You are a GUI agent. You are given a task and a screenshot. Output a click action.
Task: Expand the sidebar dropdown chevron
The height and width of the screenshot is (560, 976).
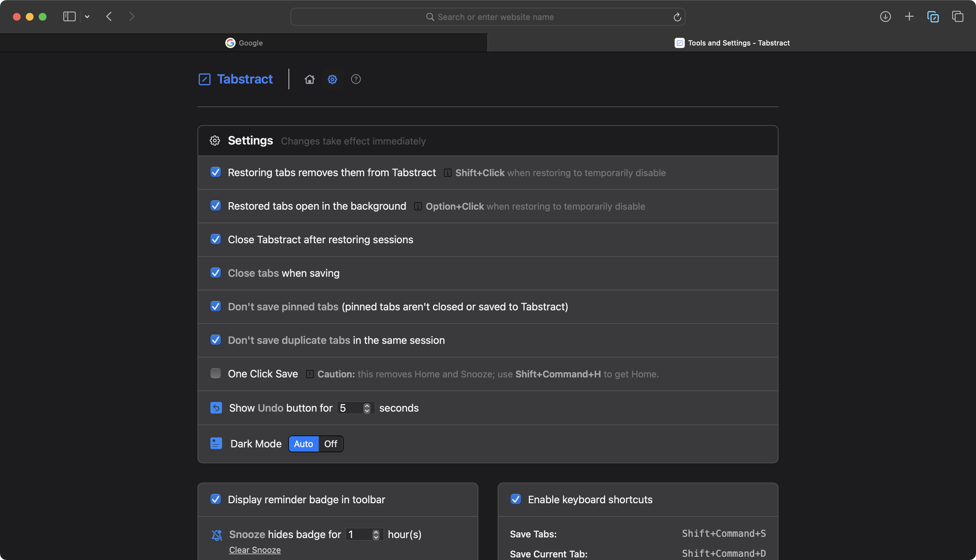(87, 16)
